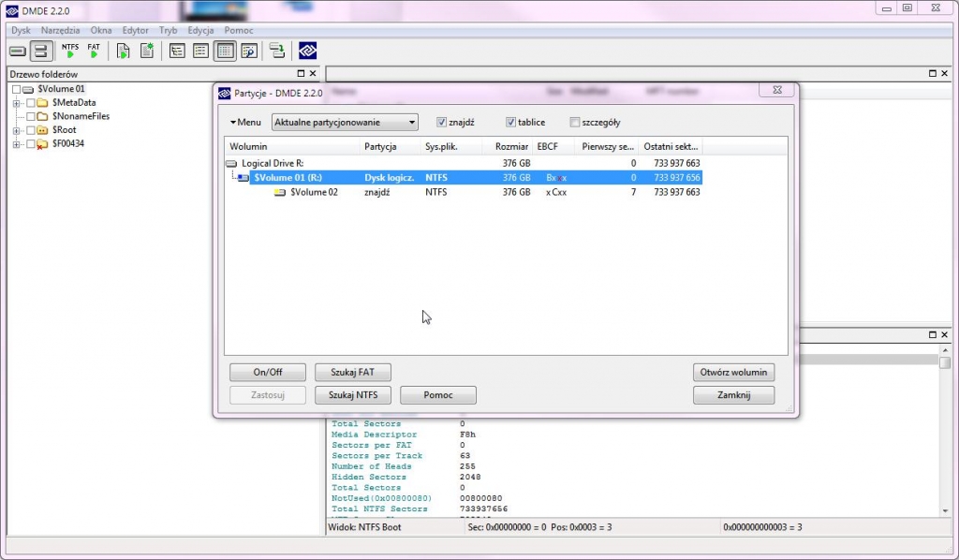The width and height of the screenshot is (959, 560).
Task: Check the $Volume 01 tree checkbox
Action: coord(17,89)
